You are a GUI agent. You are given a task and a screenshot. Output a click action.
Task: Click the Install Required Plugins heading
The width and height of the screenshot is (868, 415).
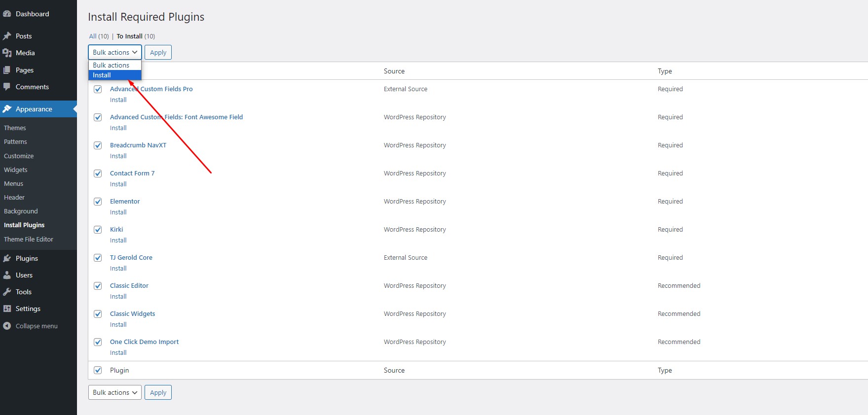[146, 17]
